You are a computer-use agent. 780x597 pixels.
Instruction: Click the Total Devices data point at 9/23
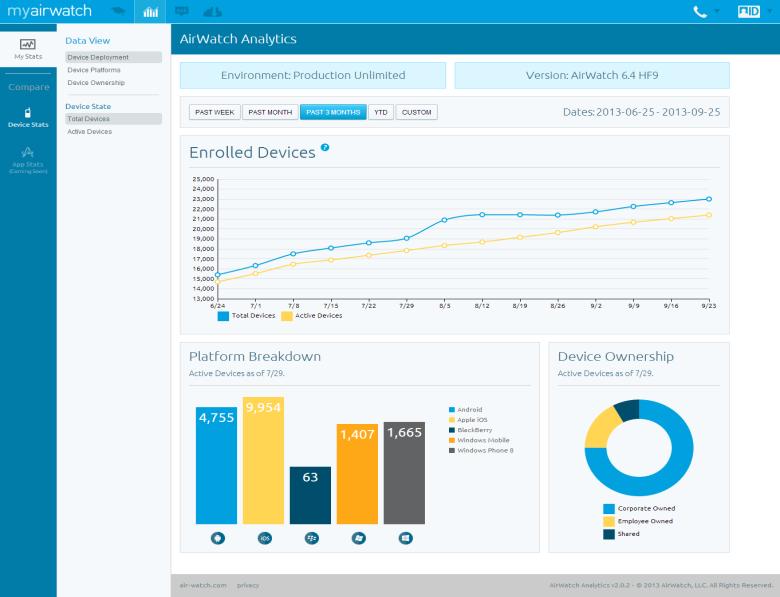tap(709, 199)
